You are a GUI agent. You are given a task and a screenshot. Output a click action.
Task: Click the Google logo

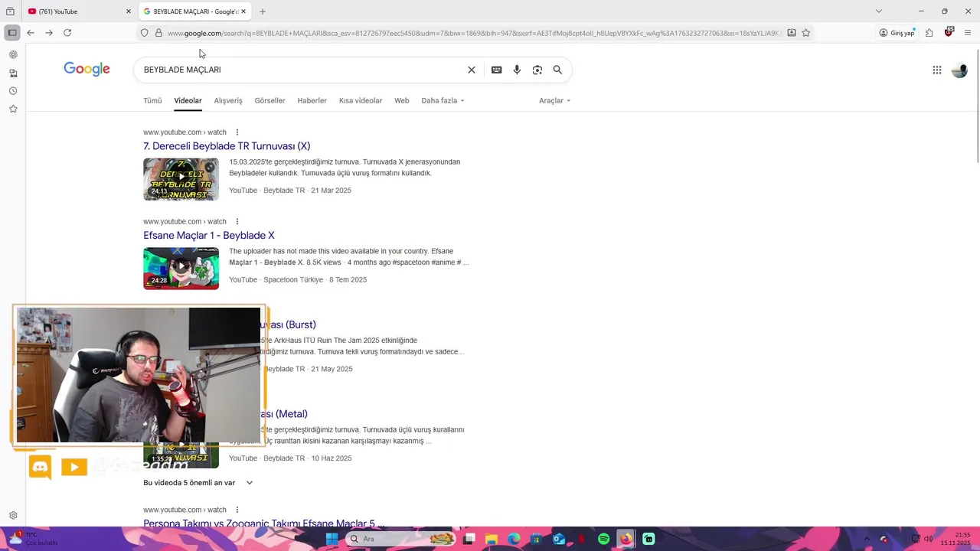coord(87,70)
